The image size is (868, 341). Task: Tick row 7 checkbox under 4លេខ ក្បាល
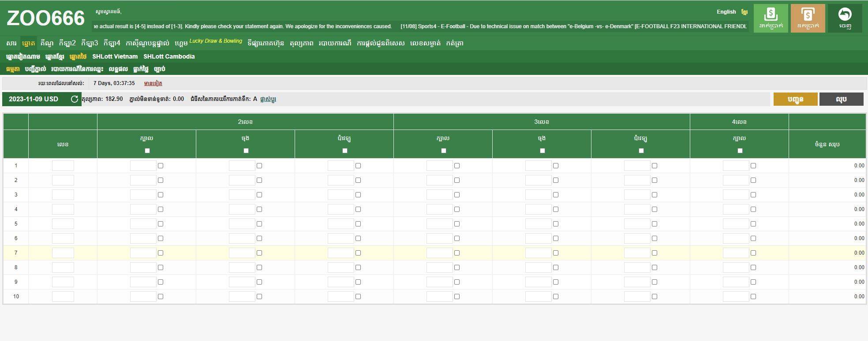[753, 253]
